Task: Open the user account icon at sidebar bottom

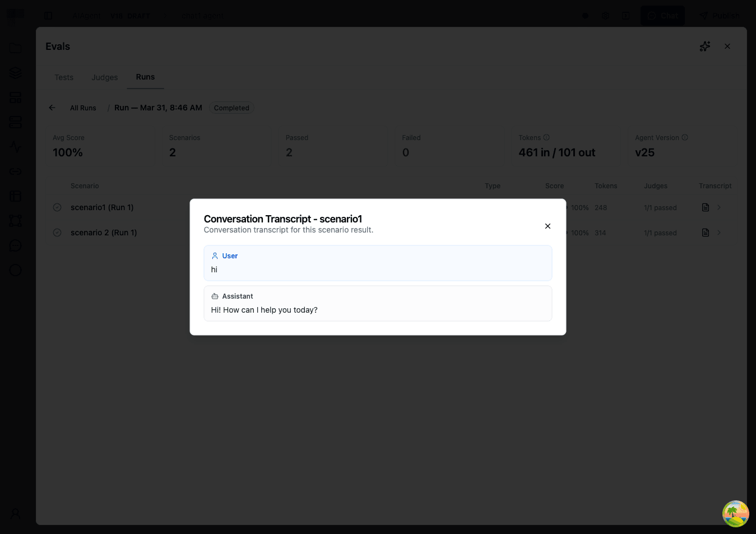Action: pyautogui.click(x=15, y=513)
